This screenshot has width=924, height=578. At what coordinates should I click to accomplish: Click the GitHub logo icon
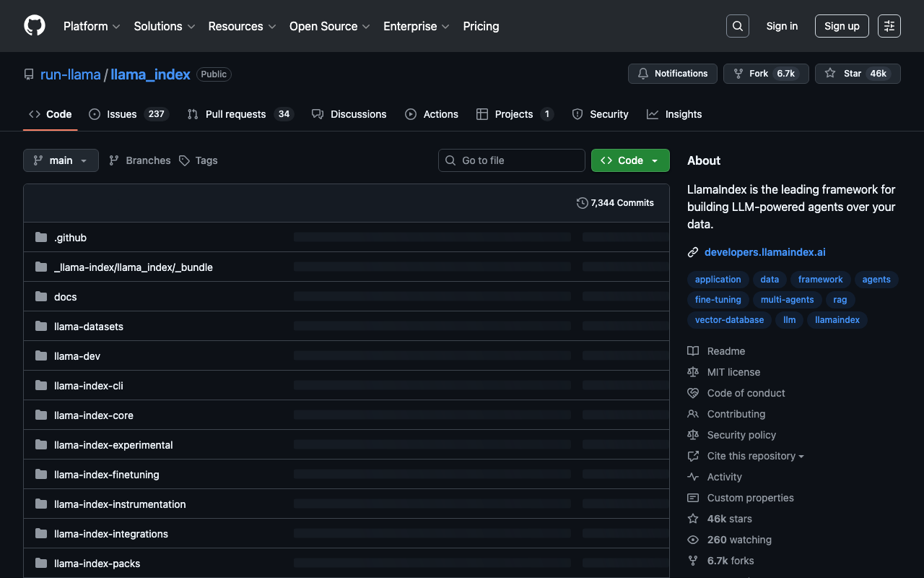coord(35,26)
